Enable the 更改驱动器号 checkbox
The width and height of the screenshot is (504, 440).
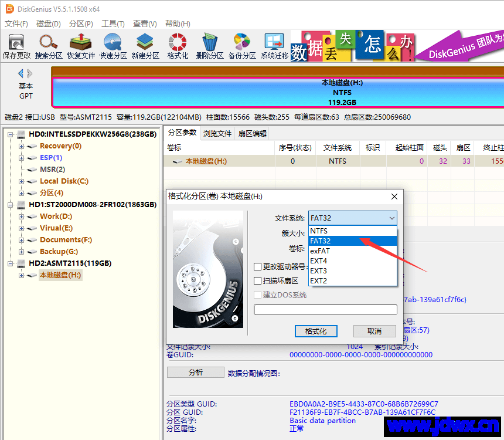[x=257, y=266]
